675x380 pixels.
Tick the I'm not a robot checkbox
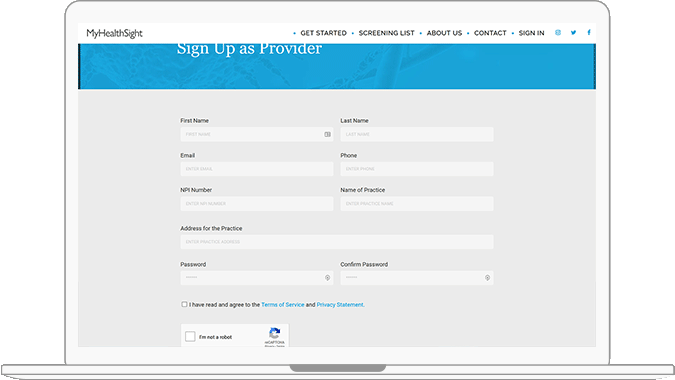[190, 337]
